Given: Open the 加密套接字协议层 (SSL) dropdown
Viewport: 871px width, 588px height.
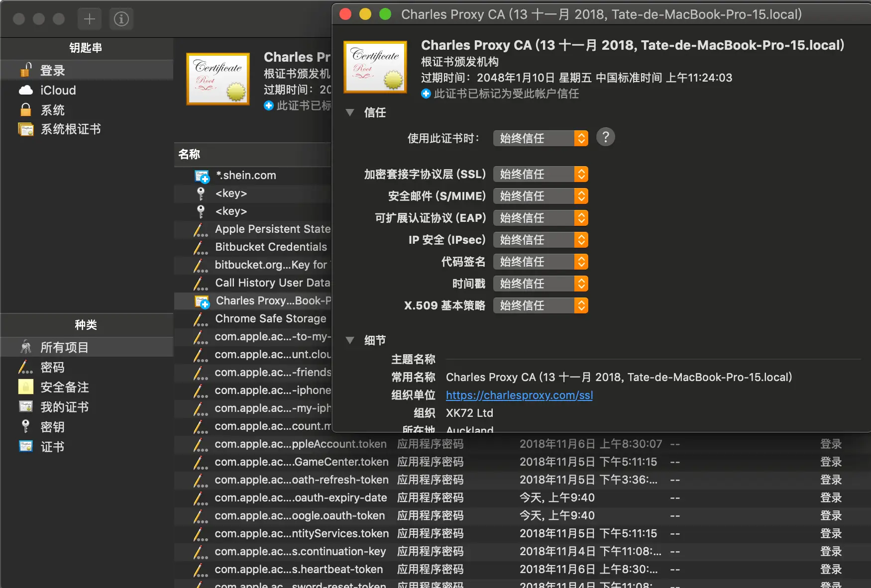Looking at the screenshot, I should [x=541, y=174].
